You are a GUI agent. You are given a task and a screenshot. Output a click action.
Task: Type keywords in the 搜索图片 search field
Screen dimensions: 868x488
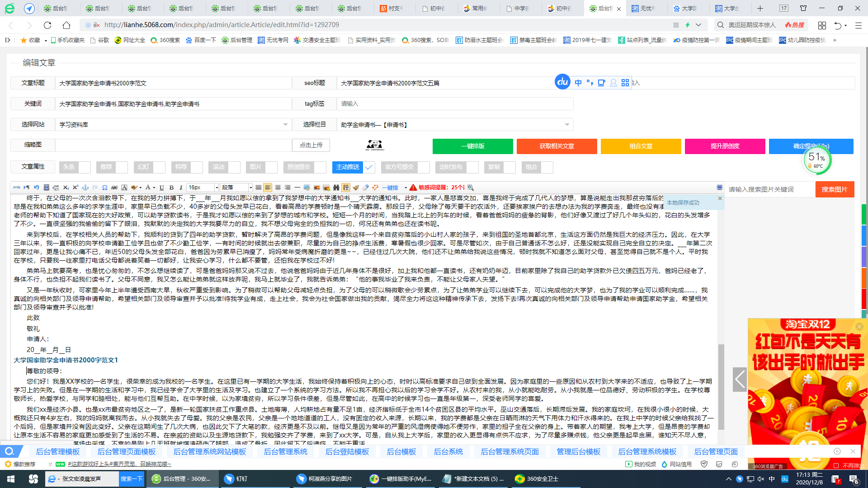tap(769, 189)
